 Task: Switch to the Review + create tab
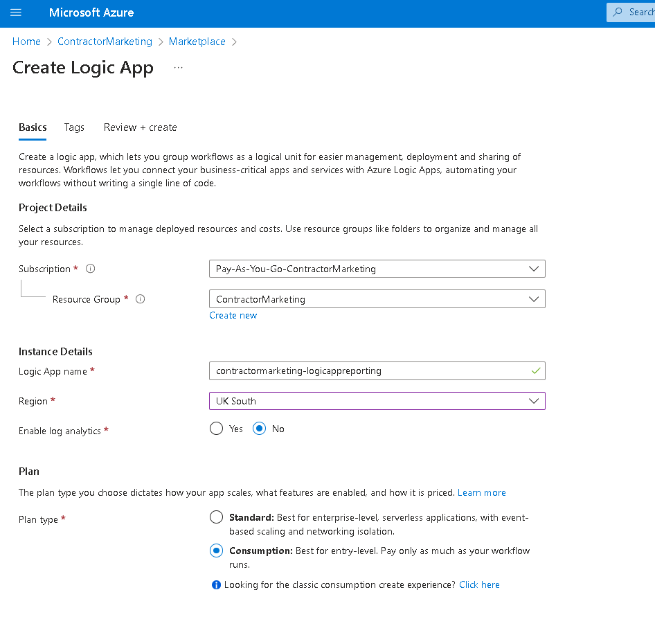(x=141, y=127)
